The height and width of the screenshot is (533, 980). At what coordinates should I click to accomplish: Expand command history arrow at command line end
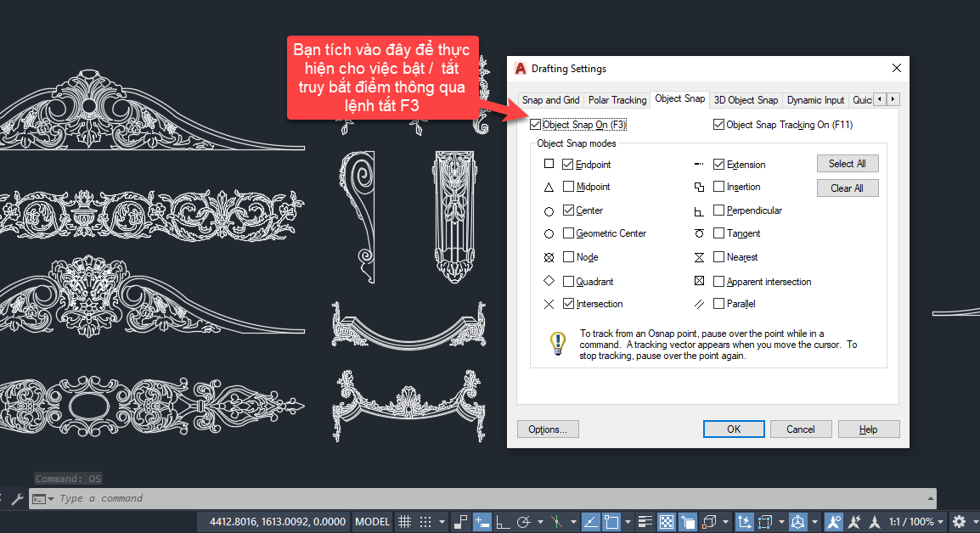[x=931, y=499]
